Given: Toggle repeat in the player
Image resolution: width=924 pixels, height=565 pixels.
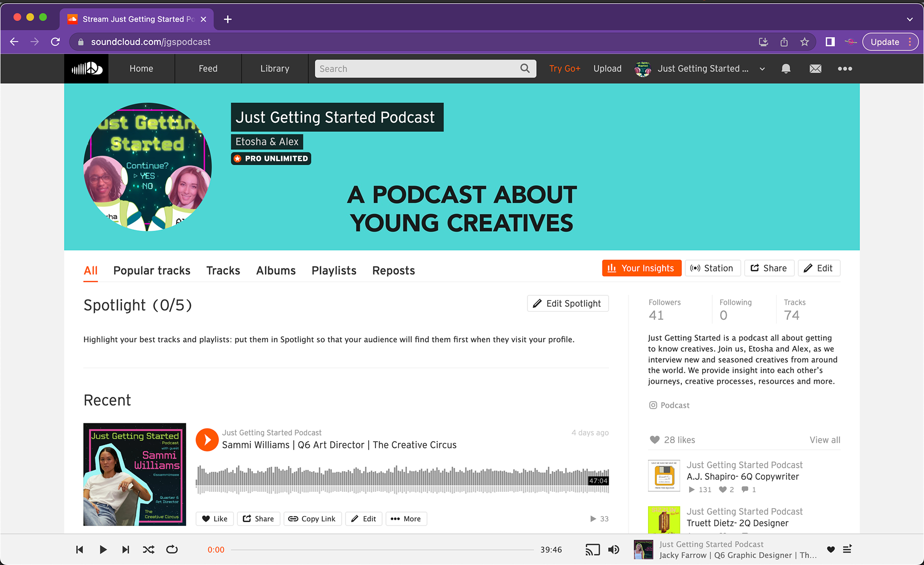Looking at the screenshot, I should tap(172, 550).
